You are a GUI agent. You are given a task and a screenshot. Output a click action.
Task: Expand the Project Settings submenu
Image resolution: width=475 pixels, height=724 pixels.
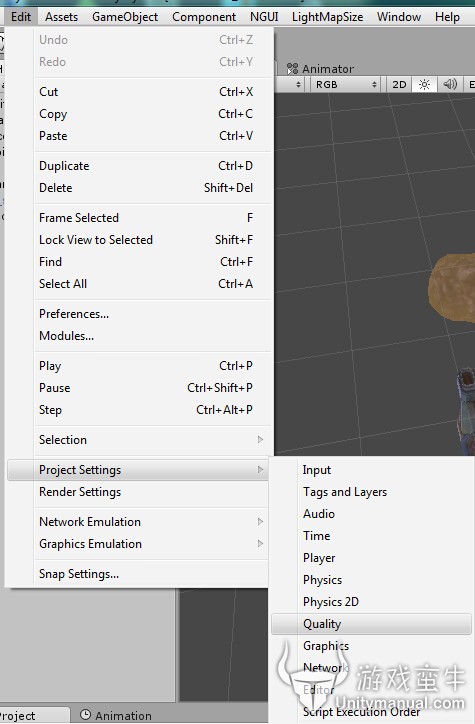138,470
